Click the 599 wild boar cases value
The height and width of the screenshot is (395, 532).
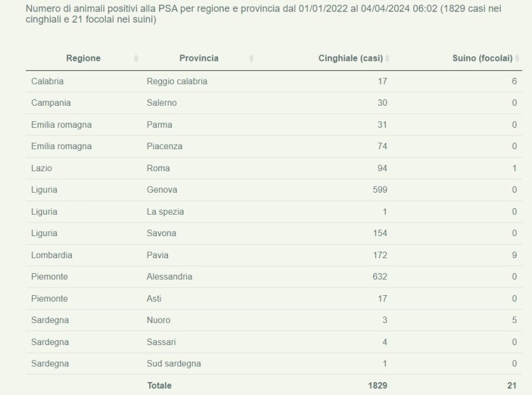pos(379,189)
